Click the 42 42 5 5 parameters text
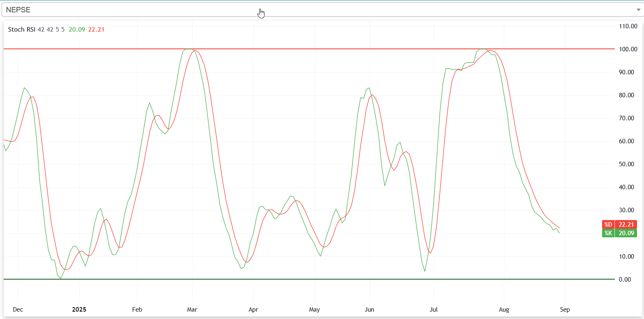The height and width of the screenshot is (319, 644). [51, 30]
